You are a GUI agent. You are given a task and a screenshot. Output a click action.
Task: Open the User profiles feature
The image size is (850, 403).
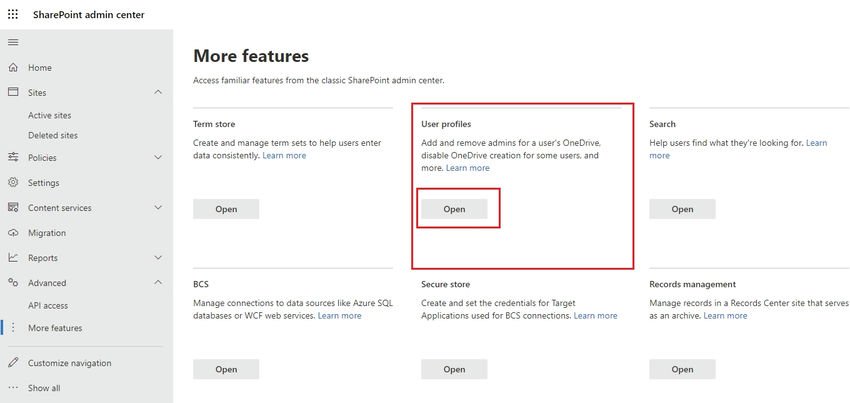(454, 209)
